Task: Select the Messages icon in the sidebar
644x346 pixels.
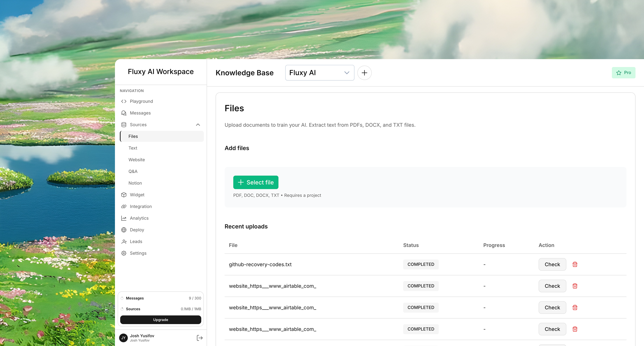Action: click(123, 113)
